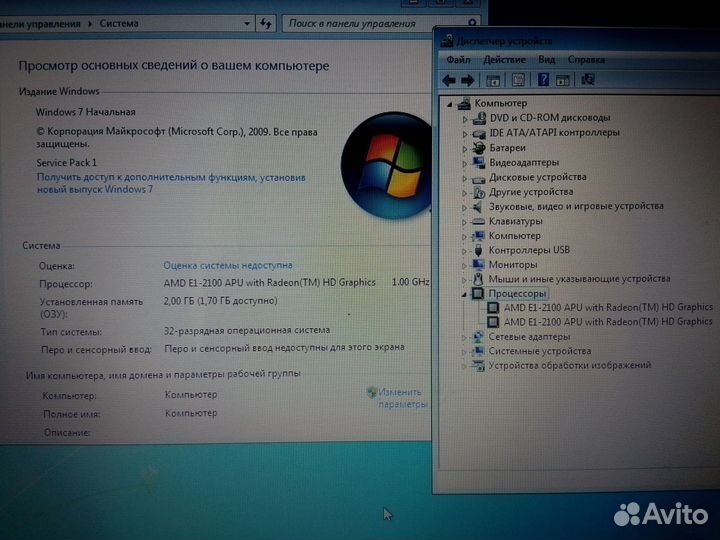Expand the Контроллеры USB node
720x540 pixels.
pos(464,251)
